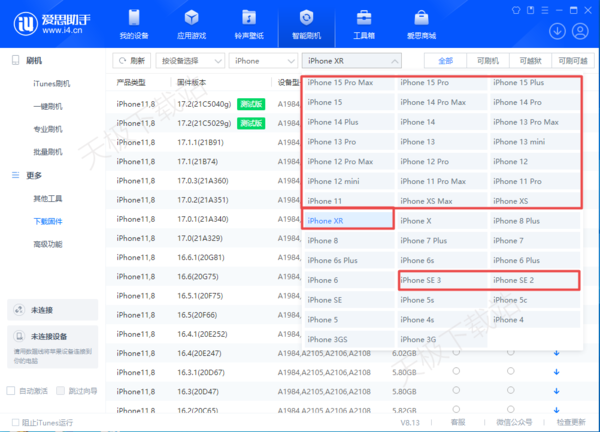Screen dimensions: 600x432
Task: Select 下载固件 in left sidebar
Action: click(x=48, y=221)
